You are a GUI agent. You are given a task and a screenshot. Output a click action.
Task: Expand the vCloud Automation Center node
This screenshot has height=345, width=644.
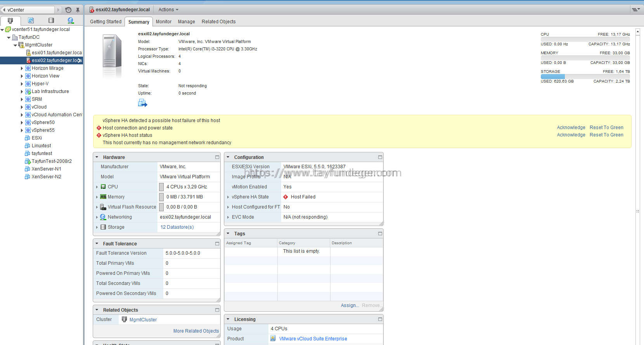(22, 115)
